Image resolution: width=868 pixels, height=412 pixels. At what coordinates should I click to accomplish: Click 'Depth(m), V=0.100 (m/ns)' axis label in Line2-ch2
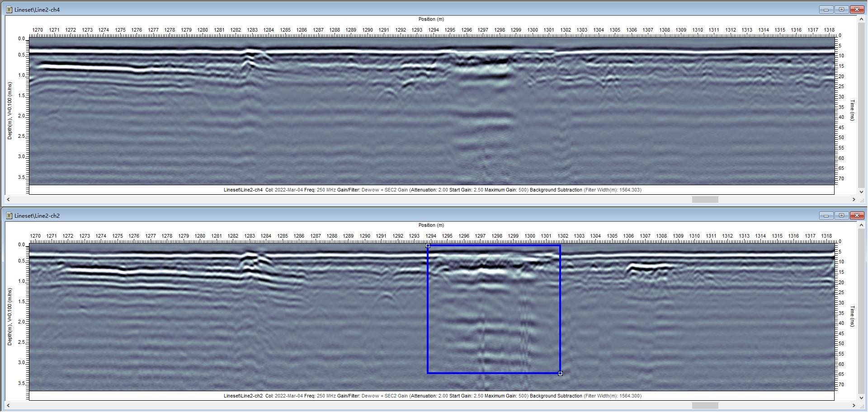10,317
